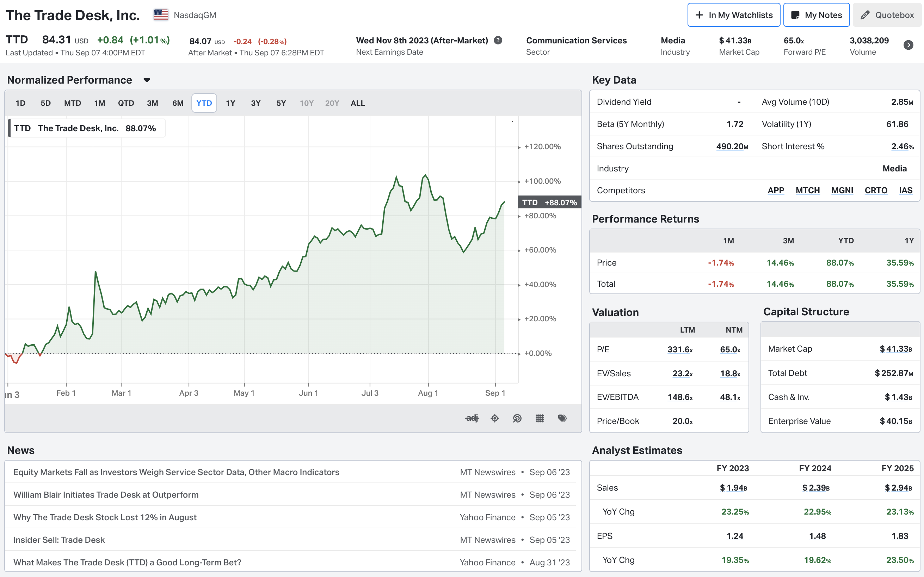This screenshot has height=577, width=924.
Task: Click Total Debt value $252.87M
Action: pyautogui.click(x=894, y=373)
